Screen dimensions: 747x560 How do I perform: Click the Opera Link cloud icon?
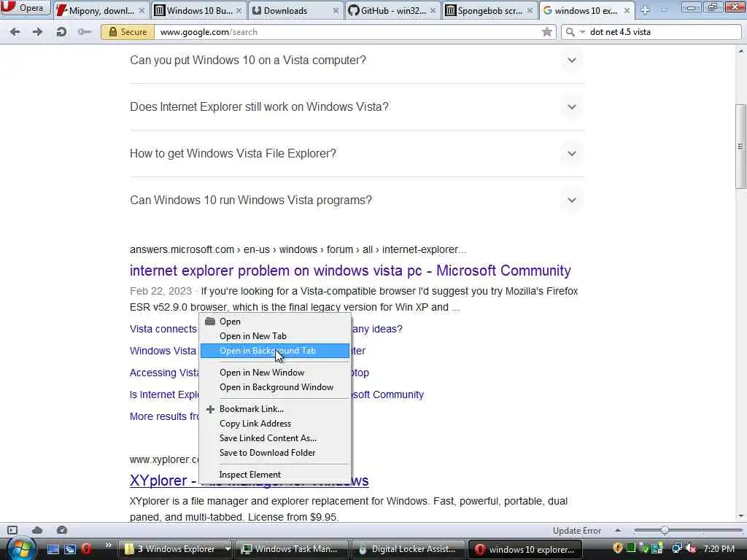[x=37, y=530]
